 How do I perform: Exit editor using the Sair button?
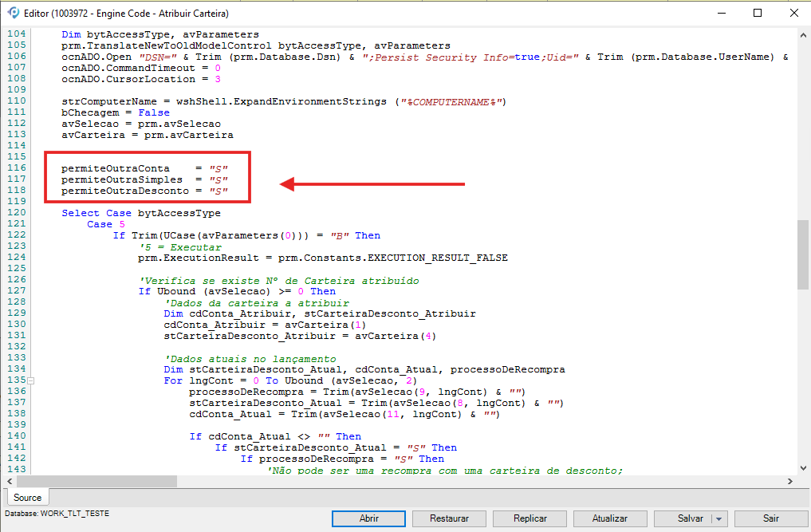pos(770,518)
